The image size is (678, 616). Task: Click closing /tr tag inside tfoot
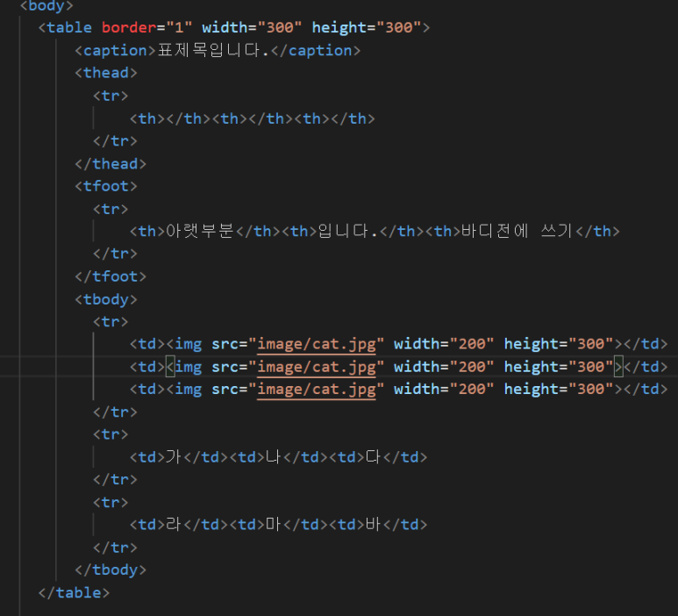(x=115, y=254)
